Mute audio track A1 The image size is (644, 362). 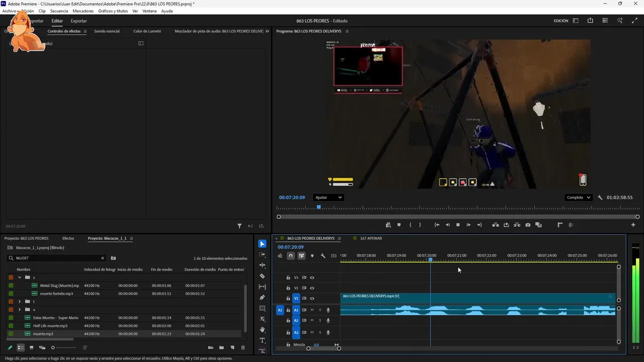312,310
